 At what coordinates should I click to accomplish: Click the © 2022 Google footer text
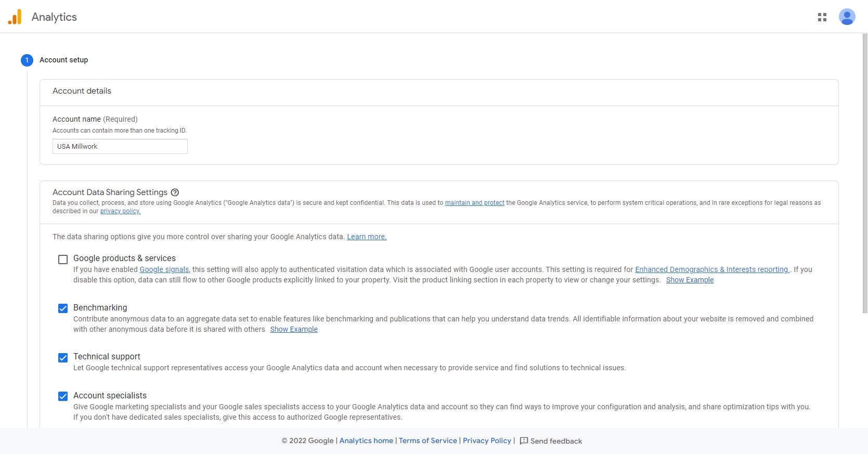coord(308,440)
